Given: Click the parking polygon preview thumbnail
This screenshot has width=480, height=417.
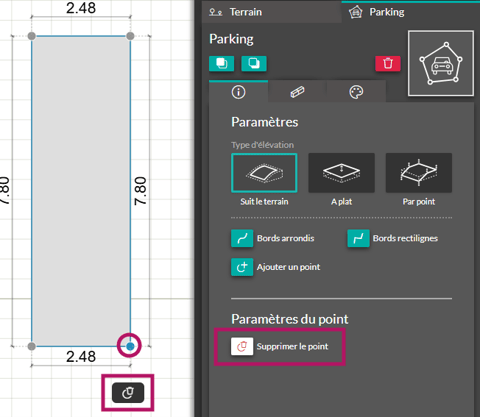Looking at the screenshot, I should (441, 63).
